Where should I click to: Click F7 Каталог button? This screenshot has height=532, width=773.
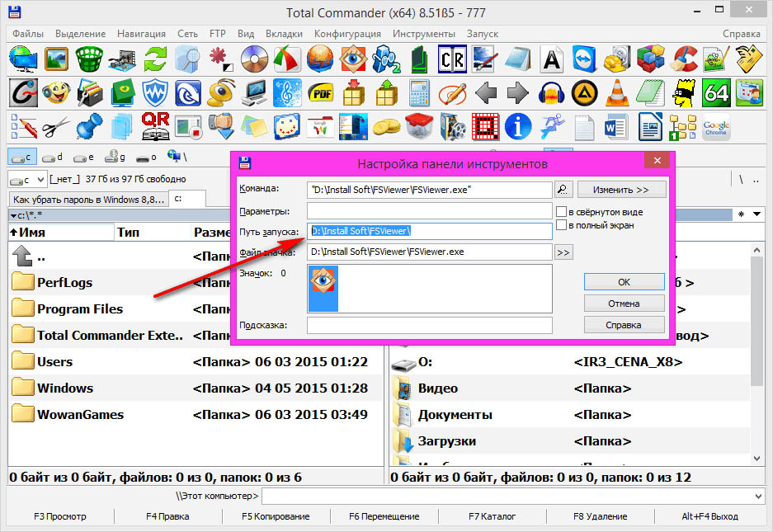point(492,516)
